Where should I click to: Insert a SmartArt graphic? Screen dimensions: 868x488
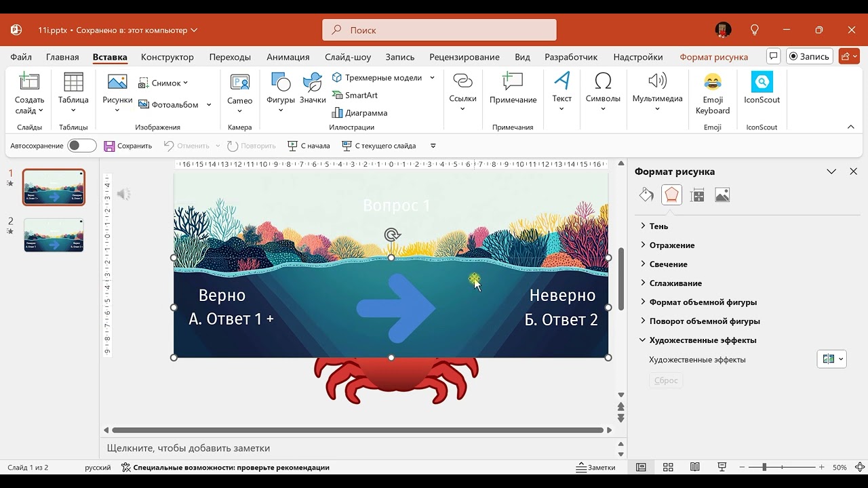[x=355, y=96]
